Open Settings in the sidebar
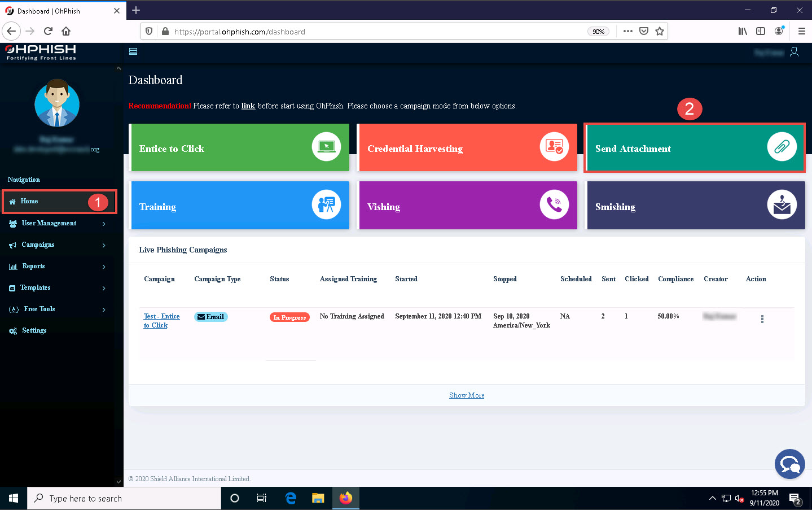 (x=34, y=330)
